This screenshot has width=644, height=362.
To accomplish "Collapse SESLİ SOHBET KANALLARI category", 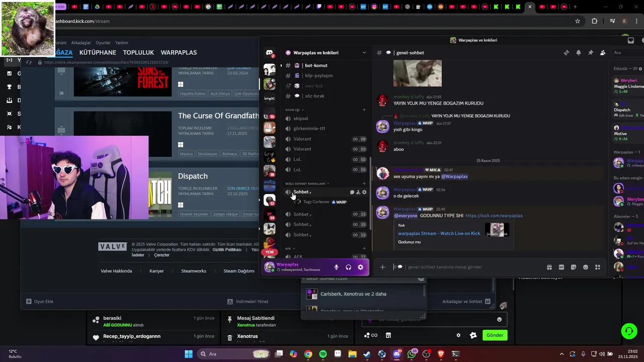I will pyautogui.click(x=307, y=184).
